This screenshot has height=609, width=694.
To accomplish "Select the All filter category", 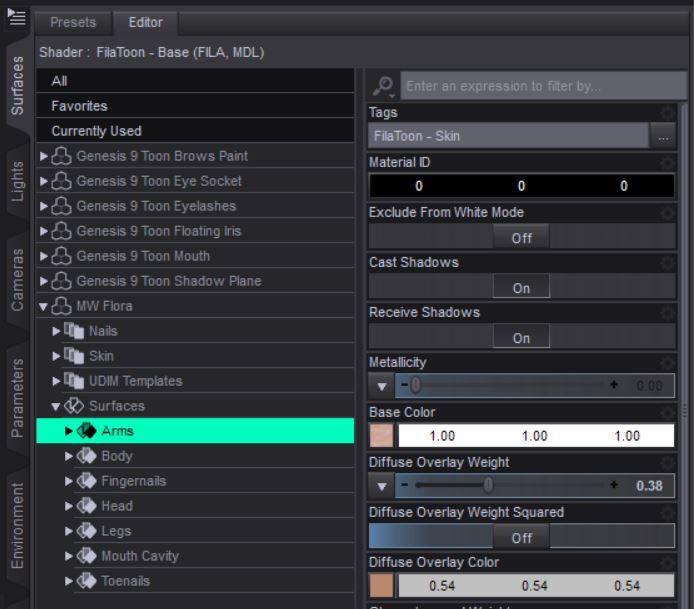I will (x=195, y=81).
